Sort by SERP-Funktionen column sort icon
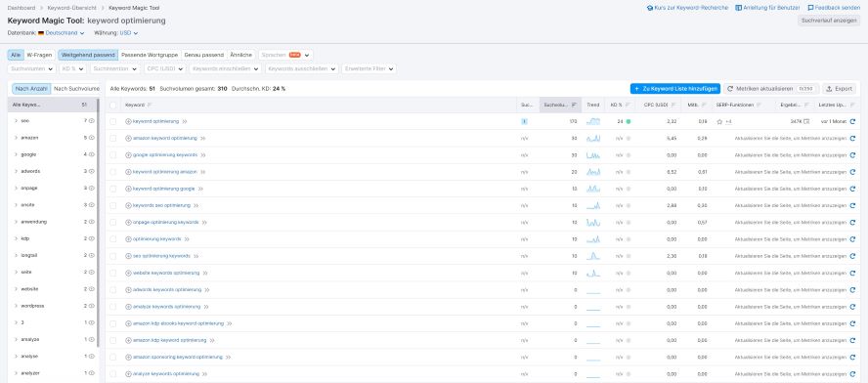Viewport: 868px width, 383px height. pyautogui.click(x=759, y=105)
